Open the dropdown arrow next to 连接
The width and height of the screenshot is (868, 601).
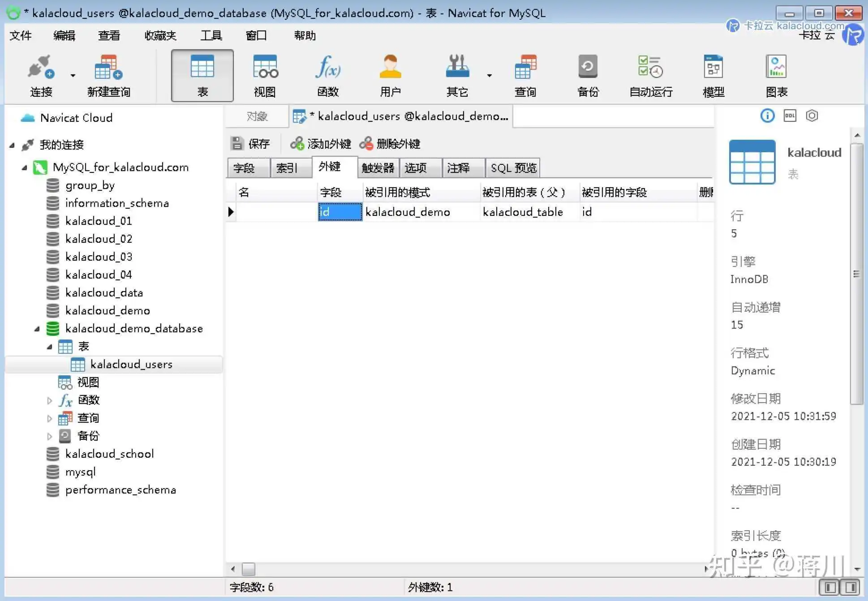(x=73, y=75)
